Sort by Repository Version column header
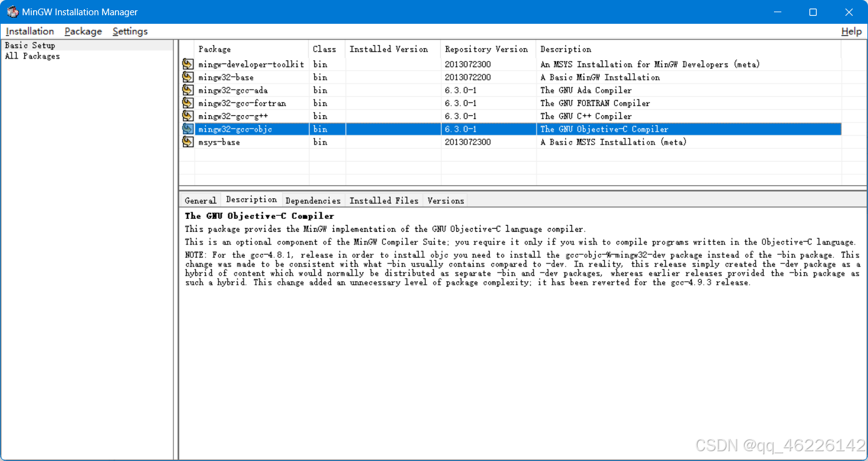Screen dimensions: 868x461 pyautogui.click(x=488, y=49)
